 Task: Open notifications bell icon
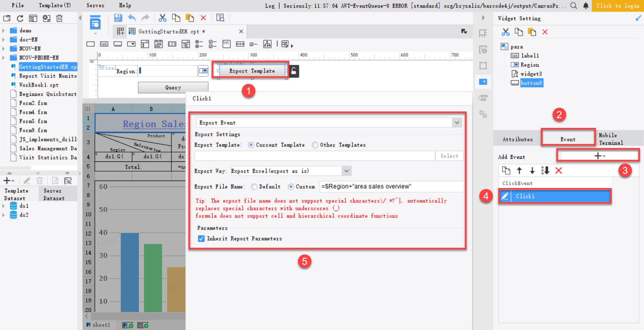(x=586, y=6)
